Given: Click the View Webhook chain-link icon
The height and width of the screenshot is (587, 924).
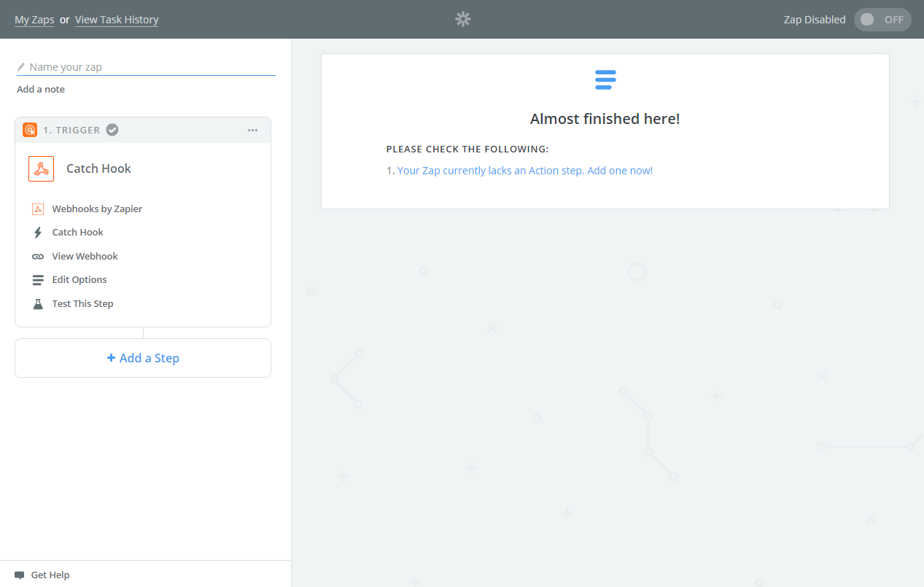Looking at the screenshot, I should (38, 256).
